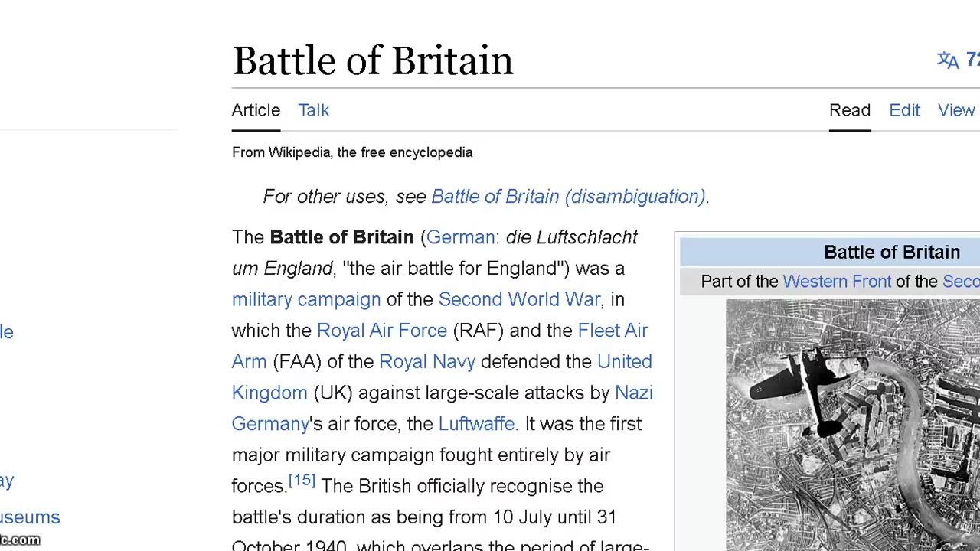Open the Edit tab
Screen dimensions: 980x551
click(904, 110)
